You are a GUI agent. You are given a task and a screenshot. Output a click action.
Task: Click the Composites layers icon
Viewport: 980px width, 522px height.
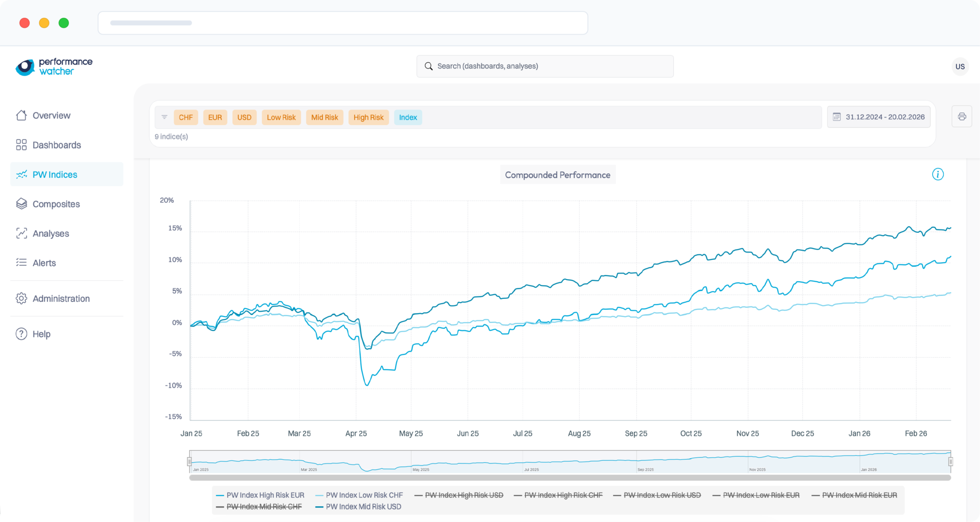tap(21, 204)
